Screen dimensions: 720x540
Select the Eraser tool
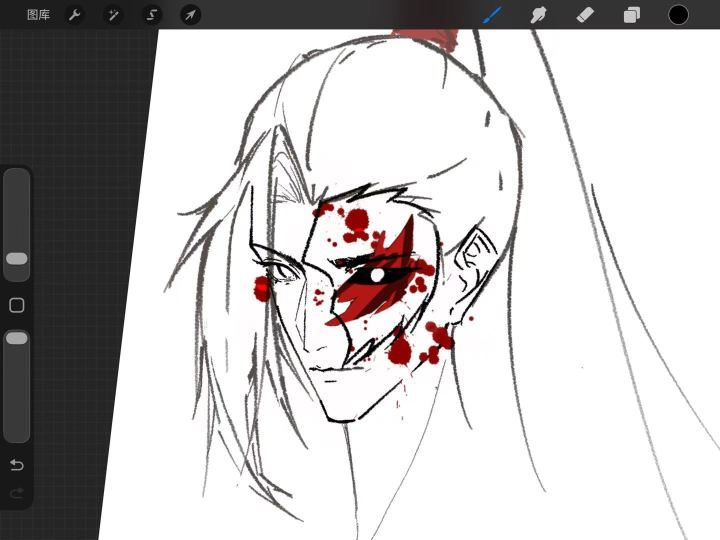(x=585, y=15)
